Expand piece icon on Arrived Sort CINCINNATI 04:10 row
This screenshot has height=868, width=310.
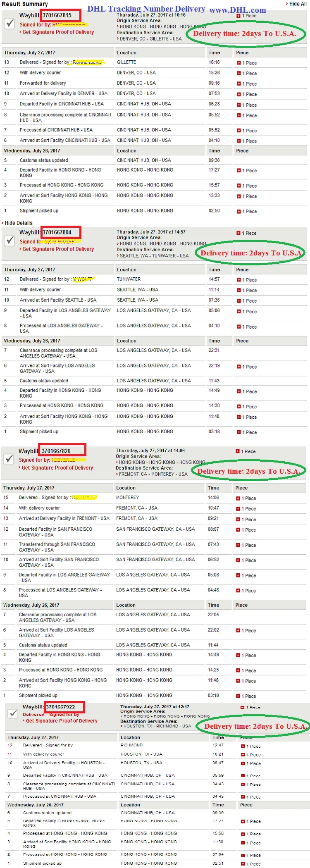point(238,141)
